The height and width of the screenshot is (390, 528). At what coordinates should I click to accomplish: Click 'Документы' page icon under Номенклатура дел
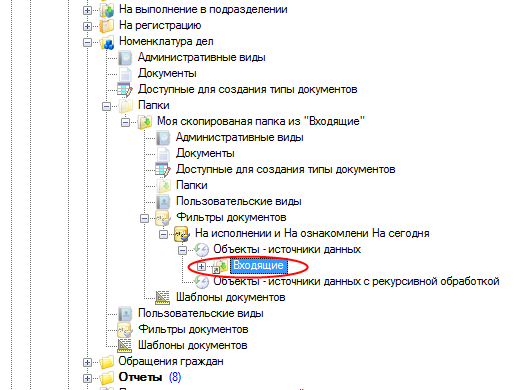click(125, 74)
